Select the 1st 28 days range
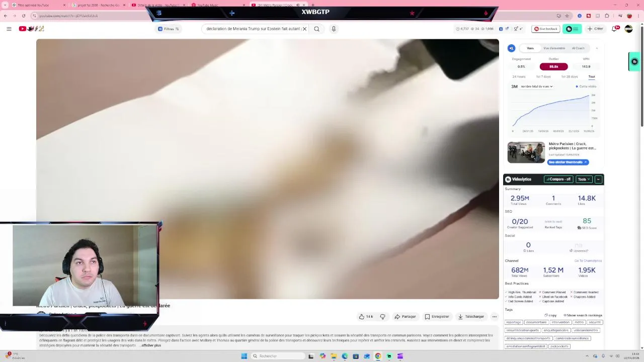 pyautogui.click(x=570, y=76)
